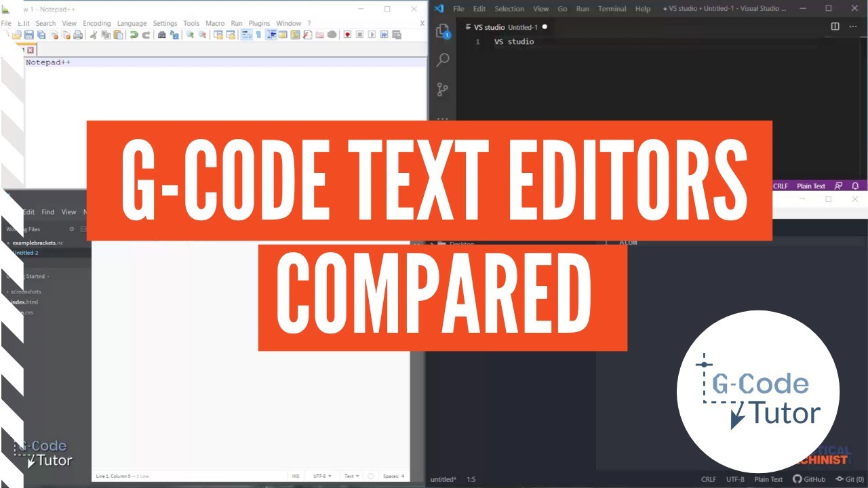Open the Explorer icon in VS Code activity bar

click(443, 30)
